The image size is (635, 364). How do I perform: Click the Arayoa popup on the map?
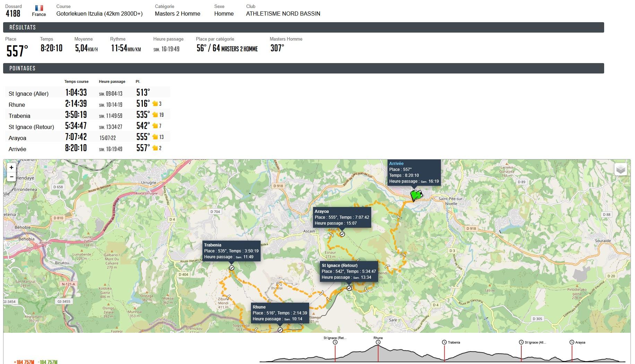(x=342, y=217)
